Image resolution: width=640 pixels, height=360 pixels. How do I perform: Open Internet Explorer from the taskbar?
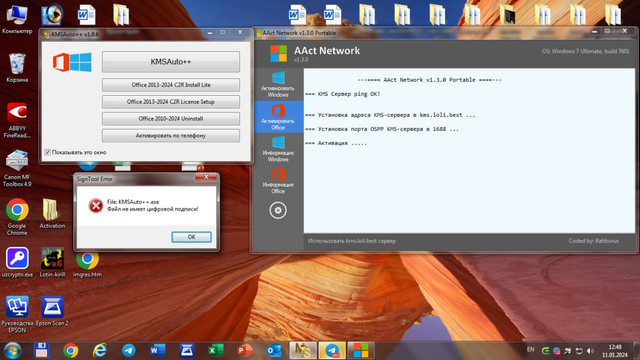click(99, 351)
